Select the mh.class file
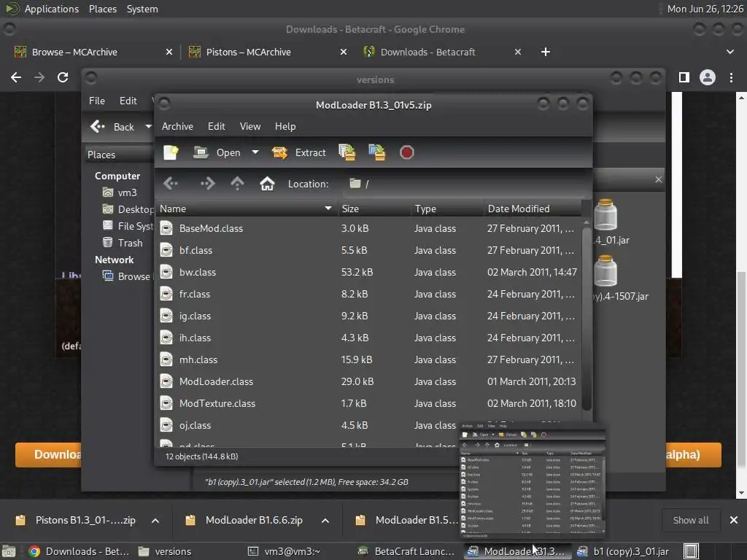 tap(368, 359)
